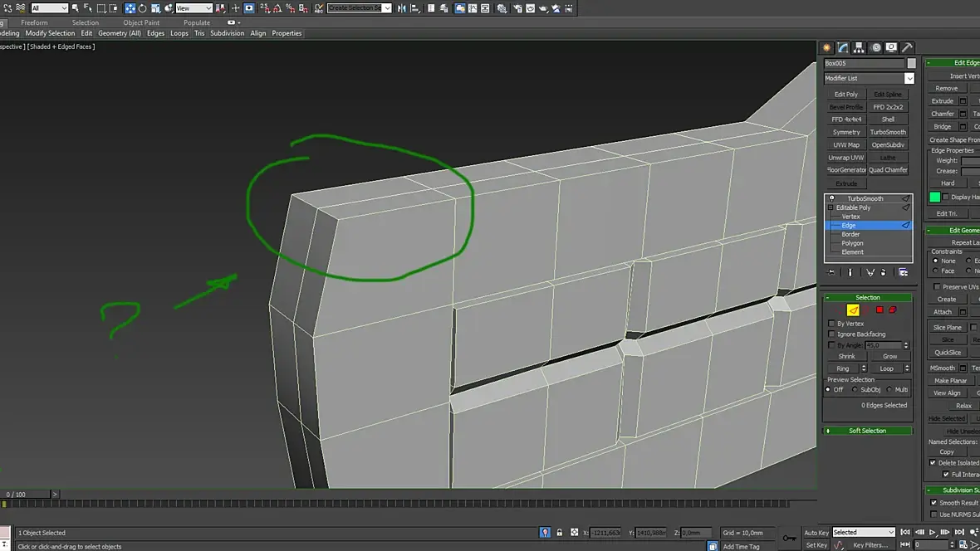980x551 pixels.
Task: Open the Create panel star icon
Action: pyautogui.click(x=827, y=48)
